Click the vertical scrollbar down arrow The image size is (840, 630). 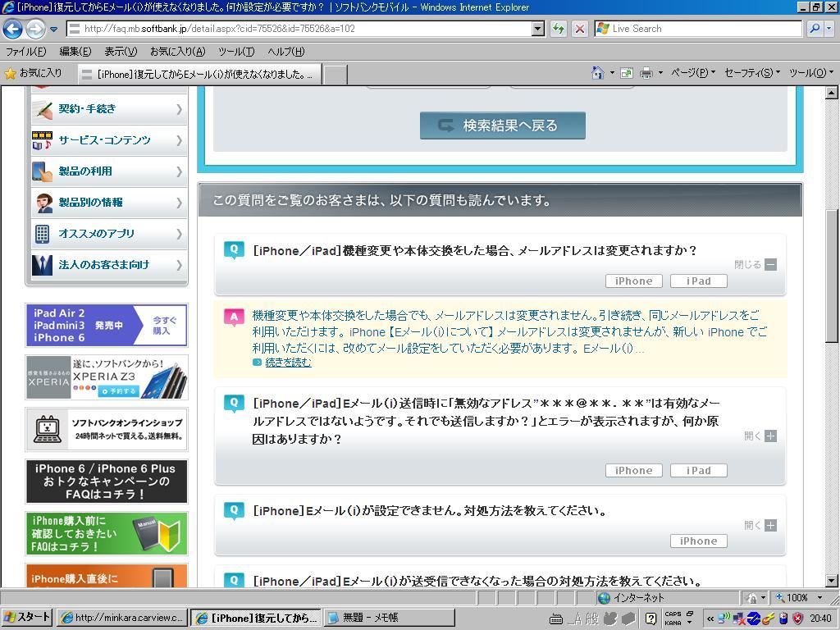(831, 580)
